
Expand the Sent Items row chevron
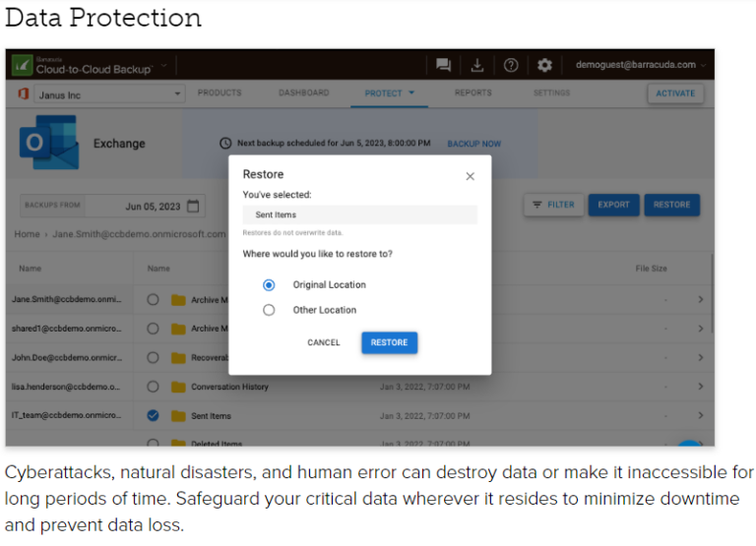click(701, 415)
